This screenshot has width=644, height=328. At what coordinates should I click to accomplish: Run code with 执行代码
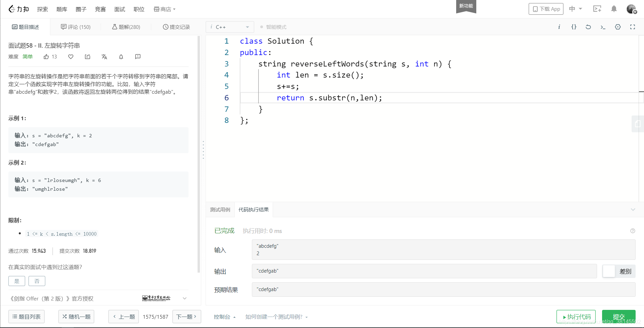point(576,317)
